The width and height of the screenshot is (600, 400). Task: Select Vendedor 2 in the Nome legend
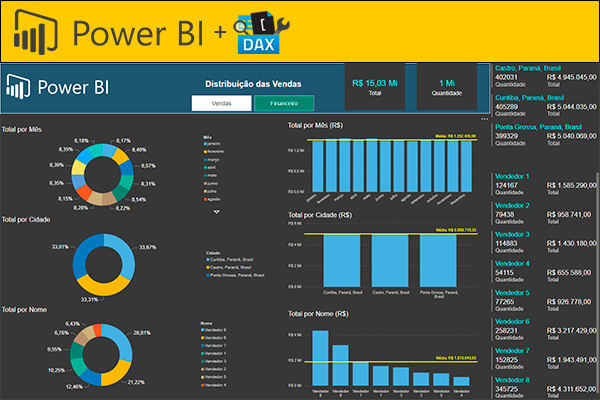[x=214, y=369]
